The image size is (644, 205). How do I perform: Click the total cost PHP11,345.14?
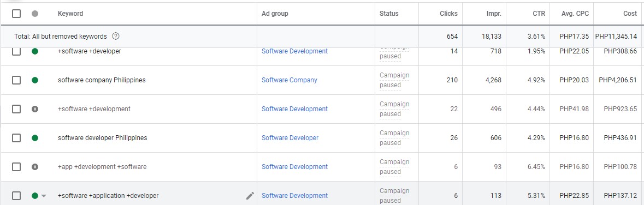(x=616, y=37)
